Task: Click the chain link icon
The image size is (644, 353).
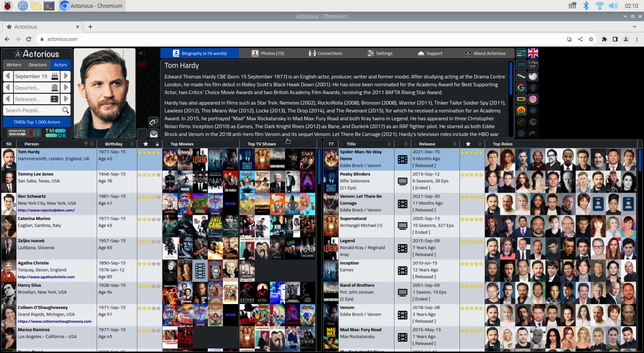Action: pos(153,122)
